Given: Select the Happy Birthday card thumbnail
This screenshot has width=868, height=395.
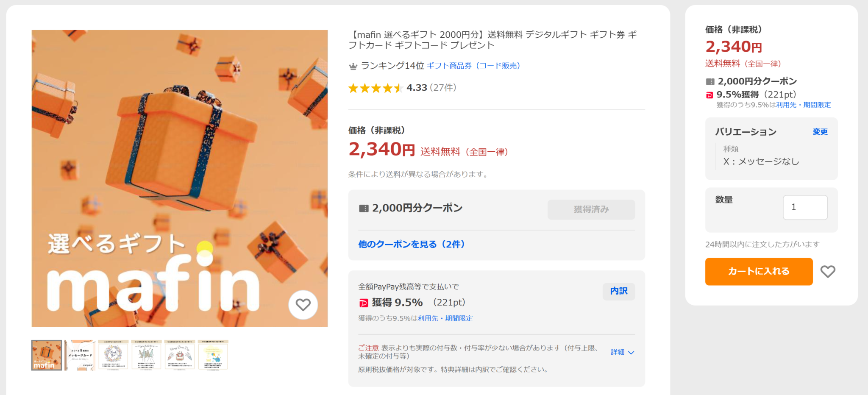Looking at the screenshot, I should (181, 355).
